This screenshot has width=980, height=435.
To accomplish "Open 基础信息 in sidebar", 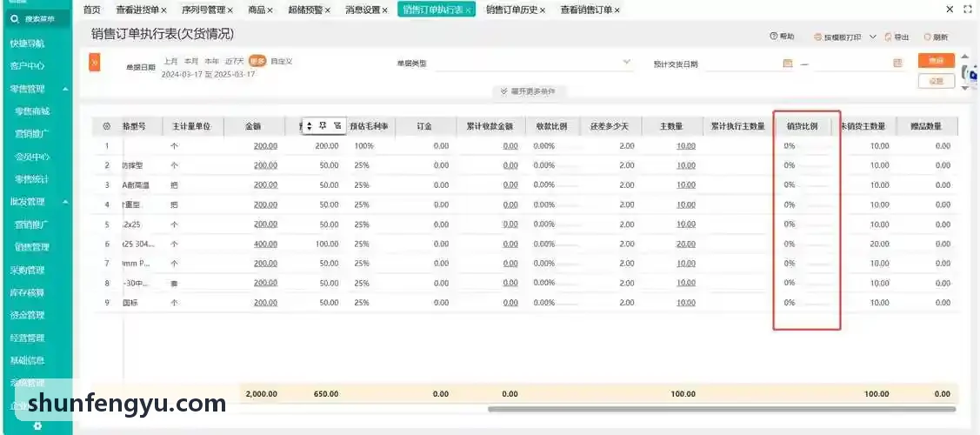I will [x=28, y=361].
